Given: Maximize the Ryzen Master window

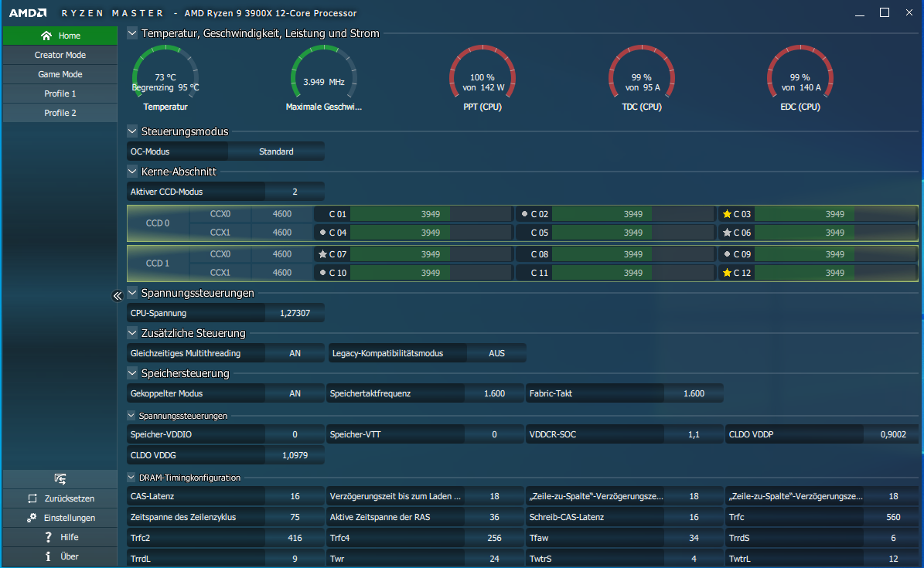Looking at the screenshot, I should point(885,12).
